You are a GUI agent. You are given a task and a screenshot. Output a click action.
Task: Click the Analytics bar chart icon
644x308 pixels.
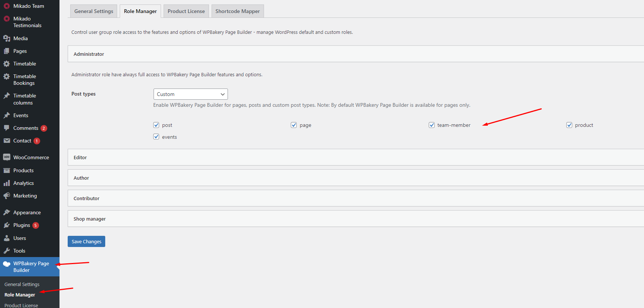click(7, 183)
